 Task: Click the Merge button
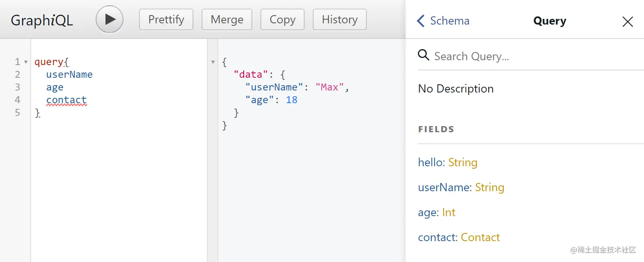pos(227,19)
